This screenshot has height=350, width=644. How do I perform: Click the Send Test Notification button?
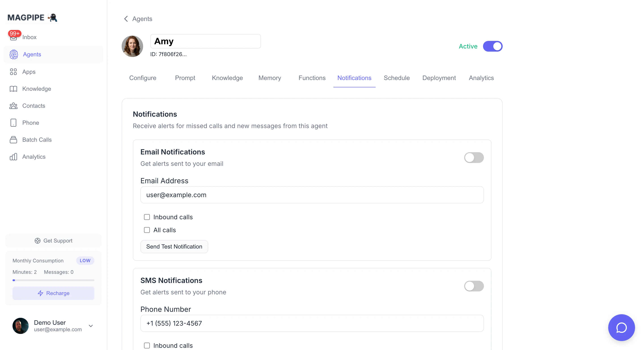coord(174,246)
